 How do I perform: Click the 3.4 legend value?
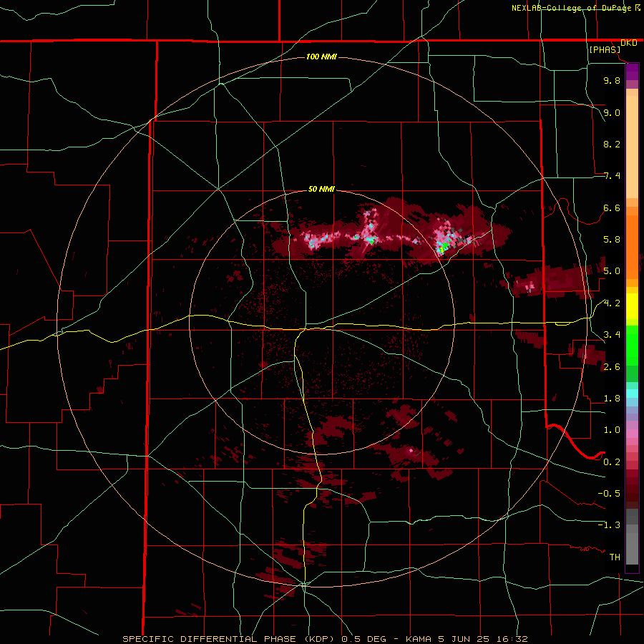612,335
